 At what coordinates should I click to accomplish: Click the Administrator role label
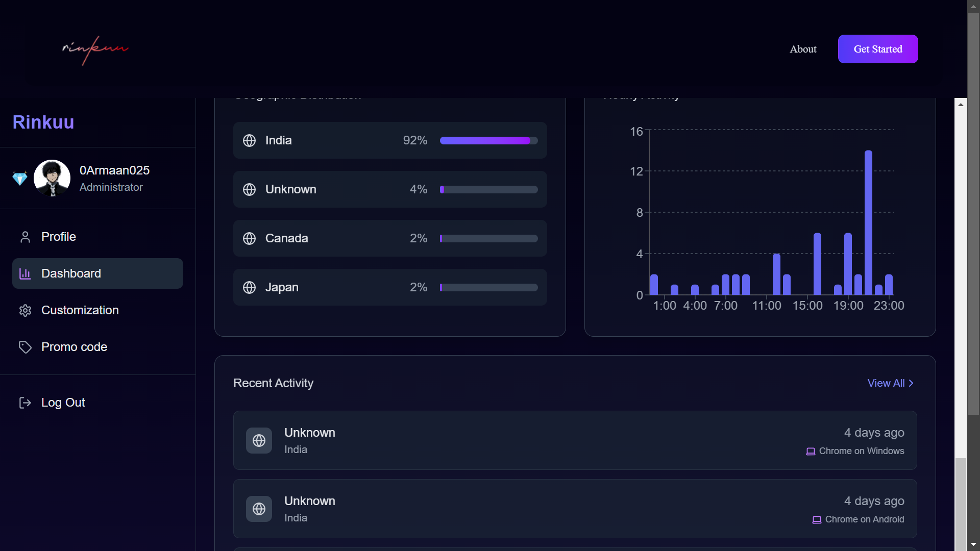pos(111,187)
